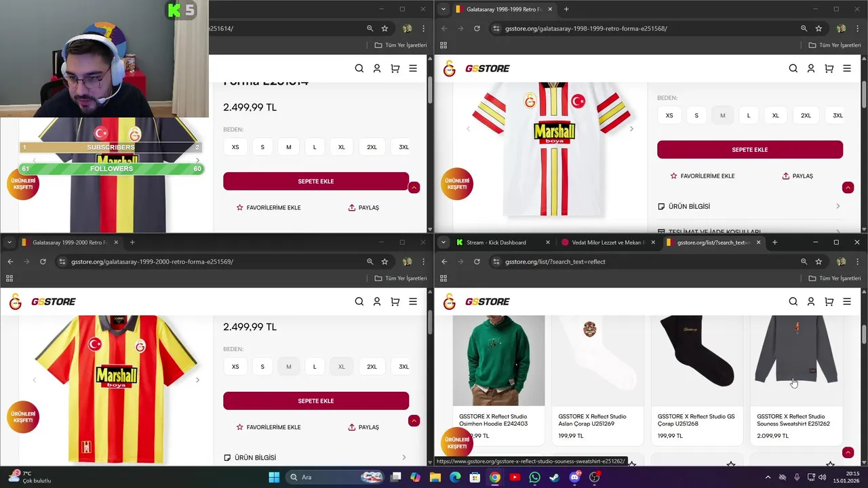Go back in the 1998-1999 retro forma window
The height and width of the screenshot is (488, 868).
pos(444,28)
